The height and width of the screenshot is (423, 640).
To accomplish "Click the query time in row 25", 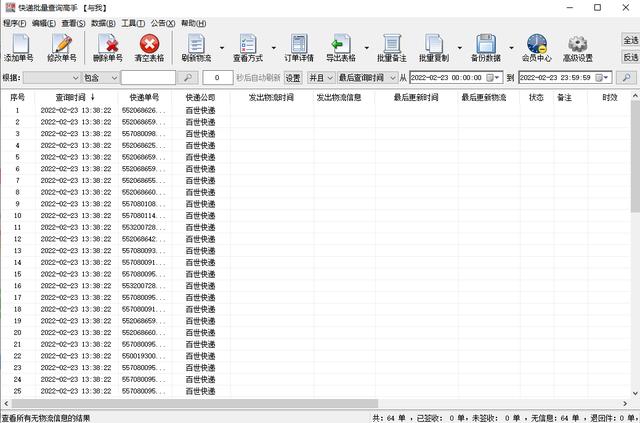I will coord(76,391).
